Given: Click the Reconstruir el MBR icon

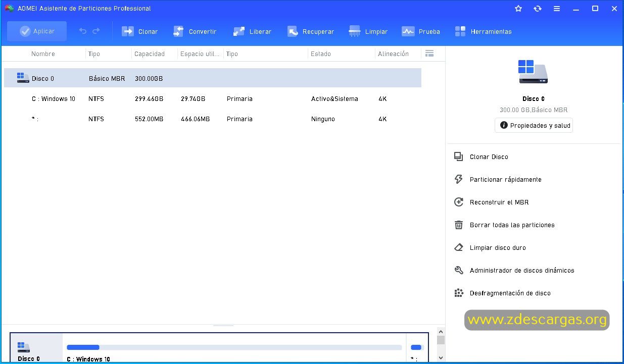Looking at the screenshot, I should coord(458,202).
